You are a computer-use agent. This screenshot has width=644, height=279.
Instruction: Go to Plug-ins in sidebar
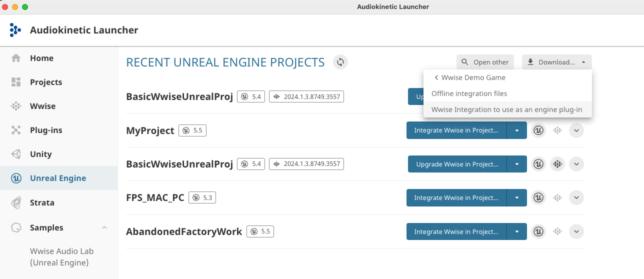pyautogui.click(x=46, y=130)
